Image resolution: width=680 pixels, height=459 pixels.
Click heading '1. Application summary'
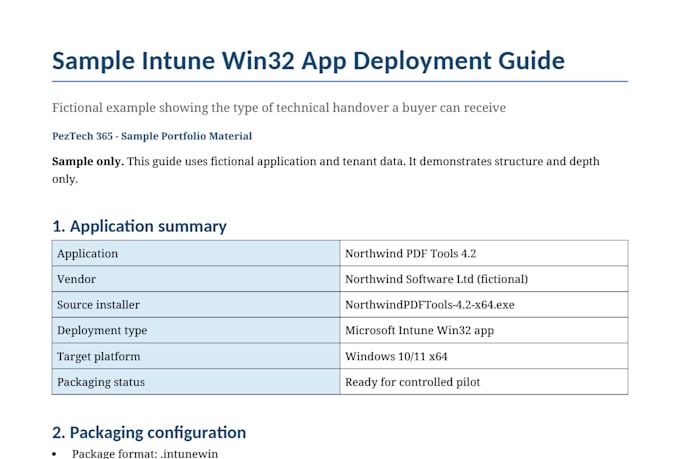coord(139,226)
